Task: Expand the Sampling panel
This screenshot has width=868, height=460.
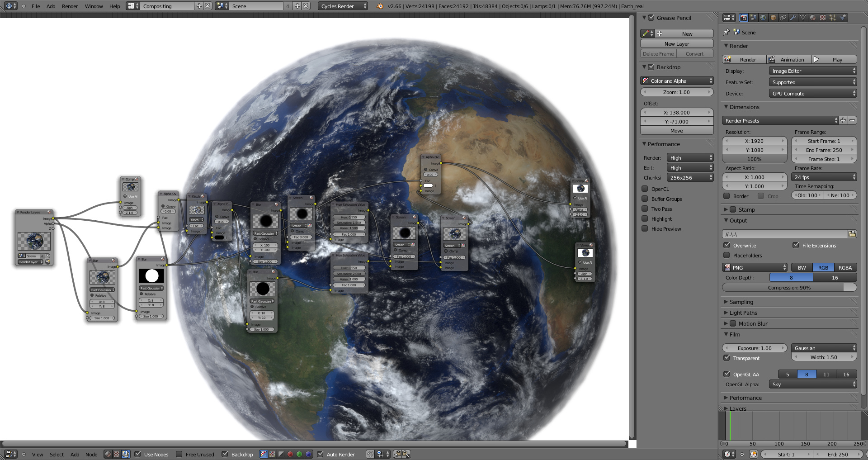Action: point(741,302)
